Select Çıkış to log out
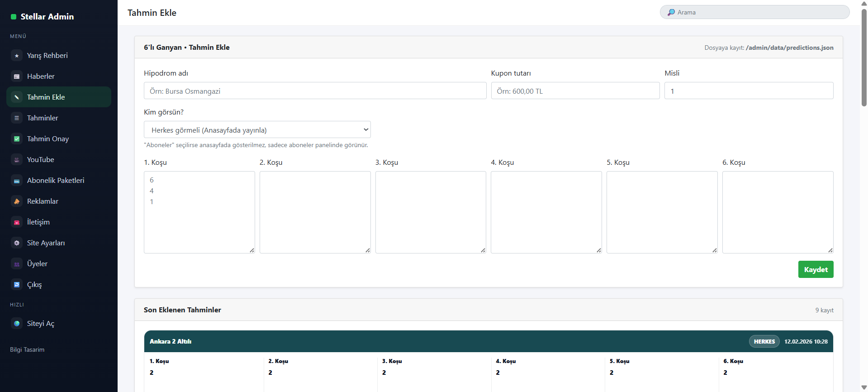Viewport: 868px width, 392px height. coord(34,285)
